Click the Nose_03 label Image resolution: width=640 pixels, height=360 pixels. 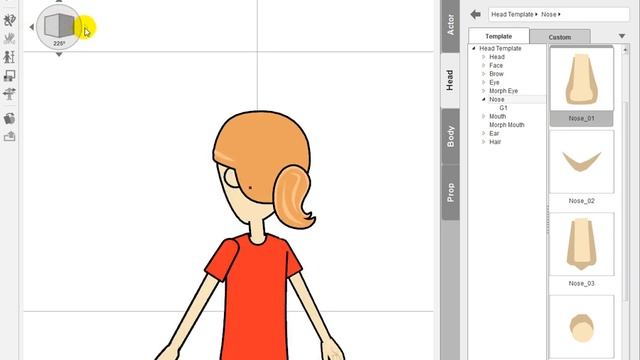(581, 283)
